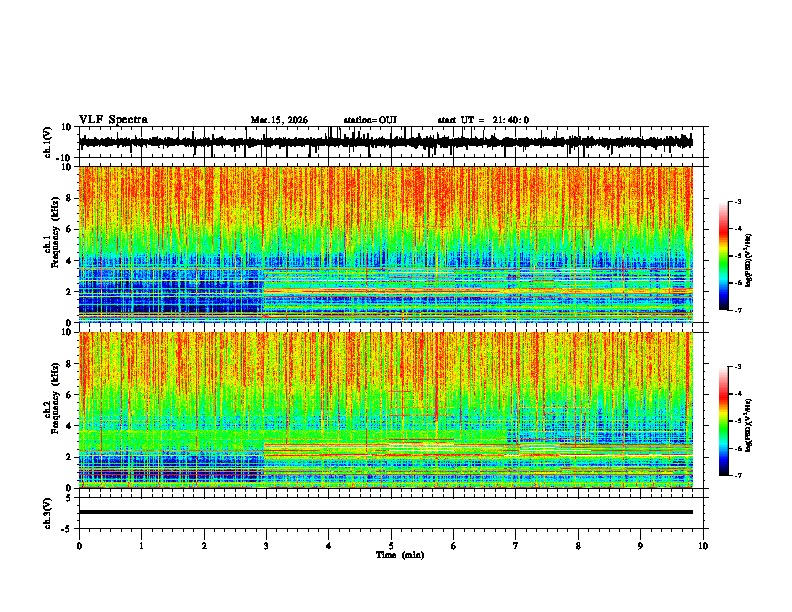The width and height of the screenshot is (792, 612).
Task: Select the date text "Mar.15, 2026"
Action: (279, 120)
